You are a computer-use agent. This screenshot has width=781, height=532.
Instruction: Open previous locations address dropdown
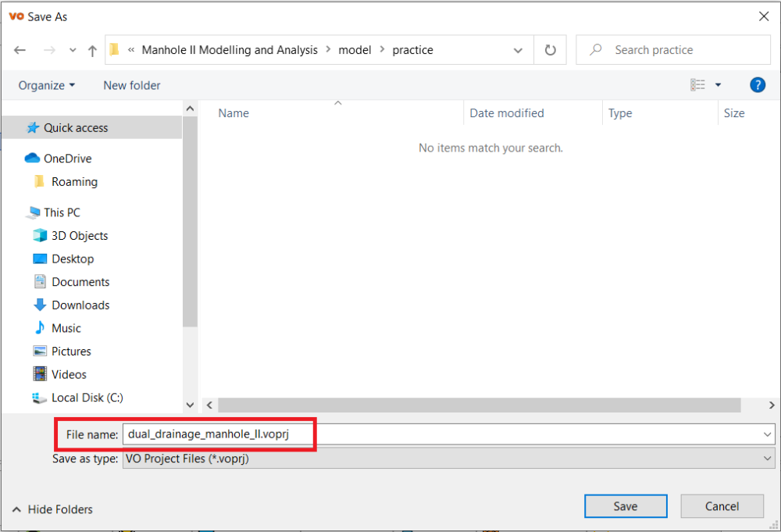point(518,50)
